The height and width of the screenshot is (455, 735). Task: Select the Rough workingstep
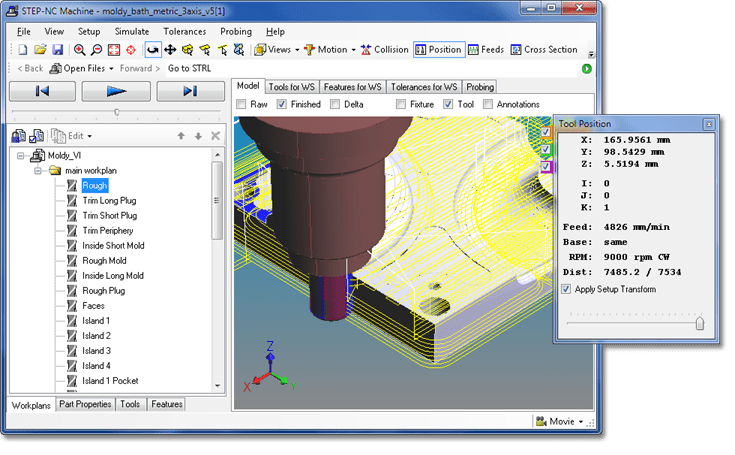[95, 186]
